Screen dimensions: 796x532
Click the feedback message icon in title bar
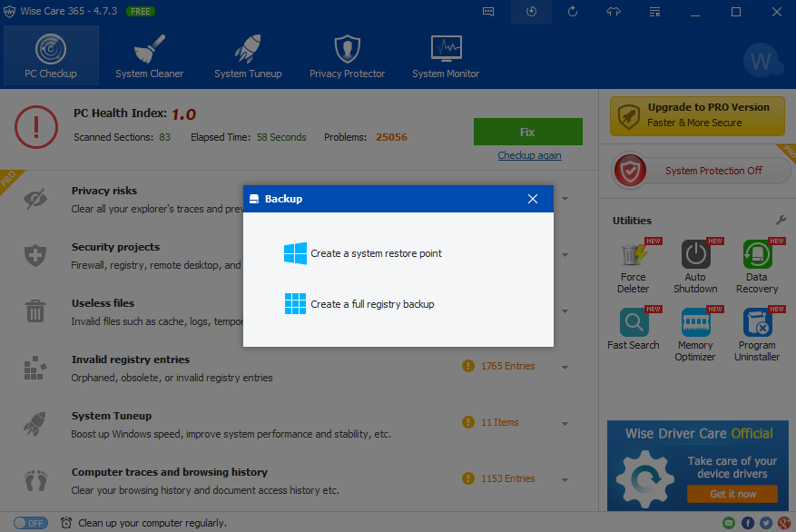point(488,12)
